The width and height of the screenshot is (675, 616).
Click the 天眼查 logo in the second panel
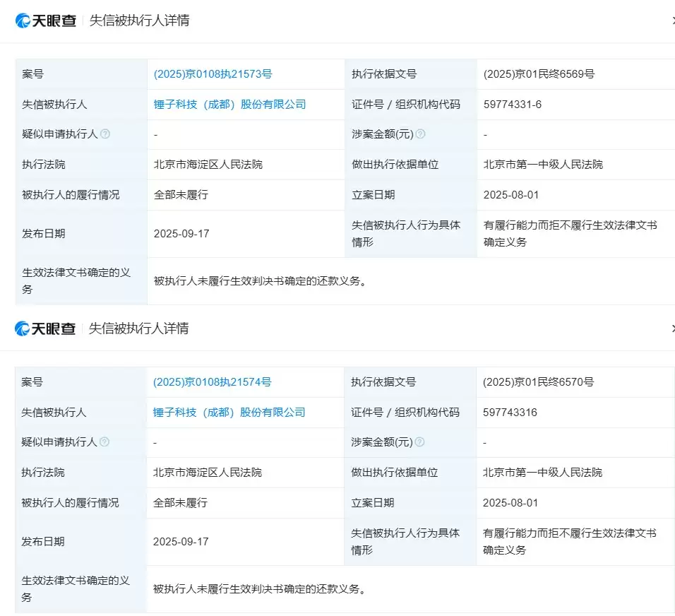coord(45,328)
